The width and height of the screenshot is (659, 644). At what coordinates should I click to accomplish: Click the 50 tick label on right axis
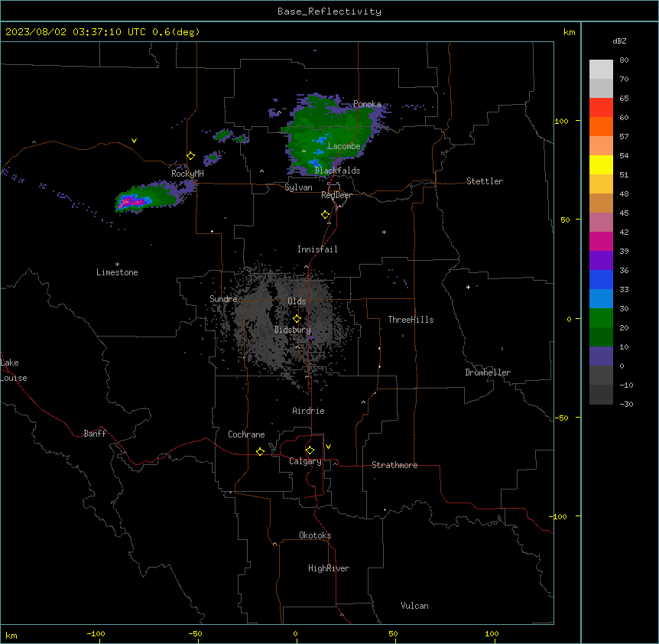pos(565,220)
